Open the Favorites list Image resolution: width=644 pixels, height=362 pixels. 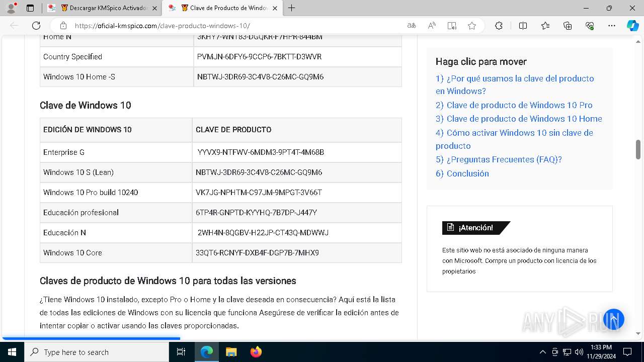point(545,26)
